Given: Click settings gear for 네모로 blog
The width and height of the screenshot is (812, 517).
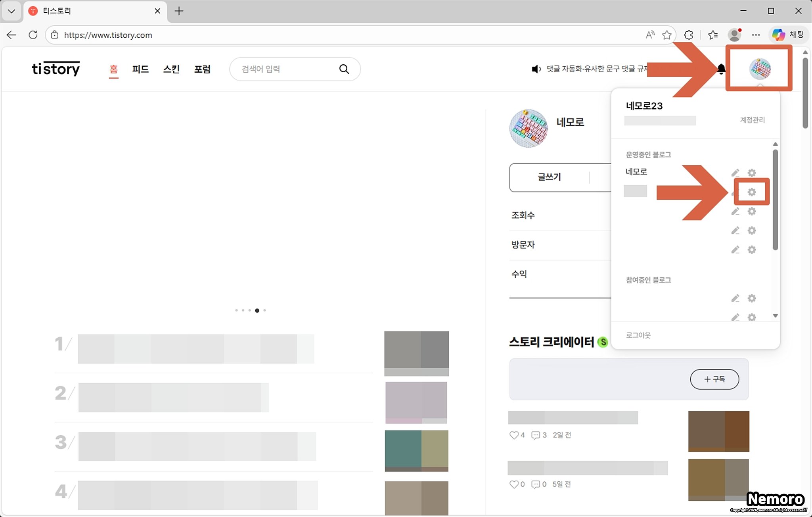Looking at the screenshot, I should (751, 173).
